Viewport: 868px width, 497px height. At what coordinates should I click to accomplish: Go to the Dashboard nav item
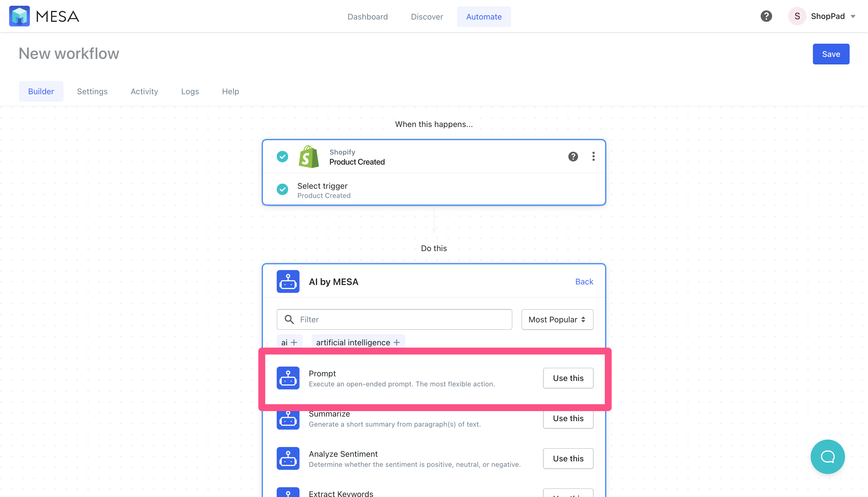point(367,16)
